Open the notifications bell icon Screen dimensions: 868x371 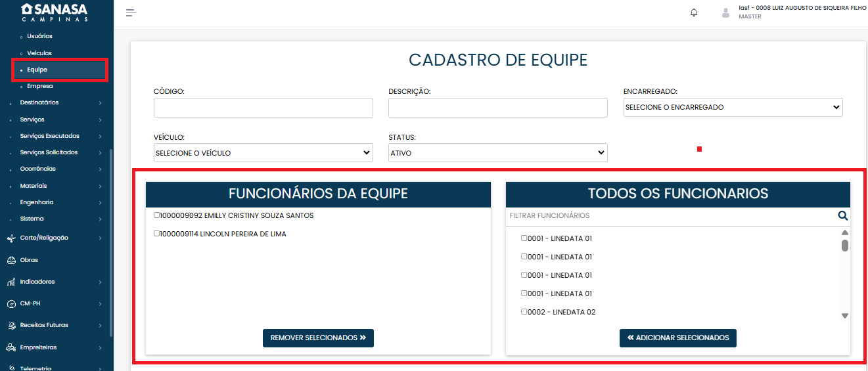(x=694, y=12)
